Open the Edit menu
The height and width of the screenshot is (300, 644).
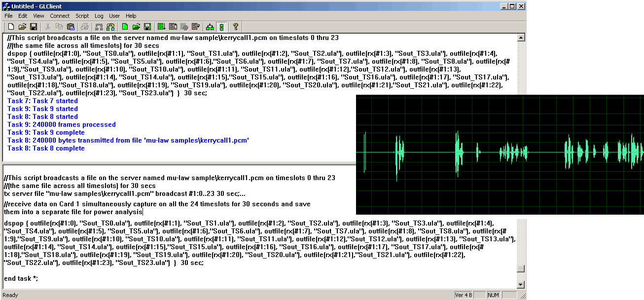coord(23,16)
